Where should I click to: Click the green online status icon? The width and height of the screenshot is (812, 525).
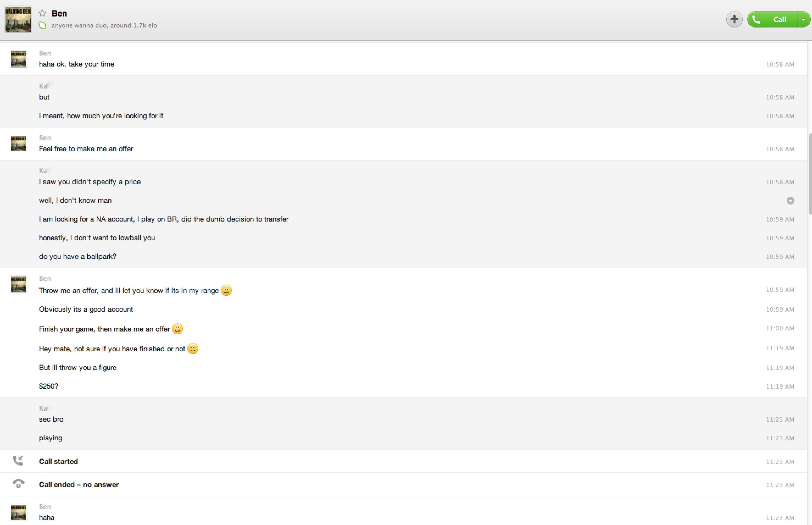tap(42, 25)
